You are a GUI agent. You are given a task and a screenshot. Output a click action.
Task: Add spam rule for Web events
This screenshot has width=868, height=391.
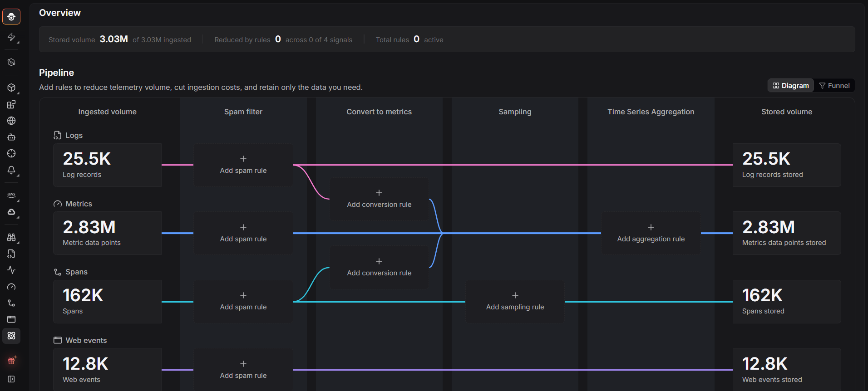[243, 370]
